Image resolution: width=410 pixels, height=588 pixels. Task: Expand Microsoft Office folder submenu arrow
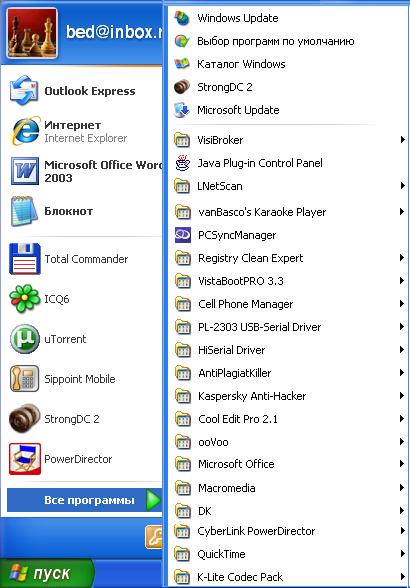point(402,464)
